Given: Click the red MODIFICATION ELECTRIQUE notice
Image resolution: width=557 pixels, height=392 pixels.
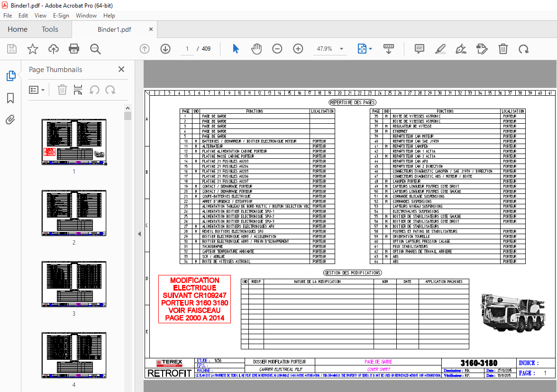Looking at the screenshot, I should (195, 299).
